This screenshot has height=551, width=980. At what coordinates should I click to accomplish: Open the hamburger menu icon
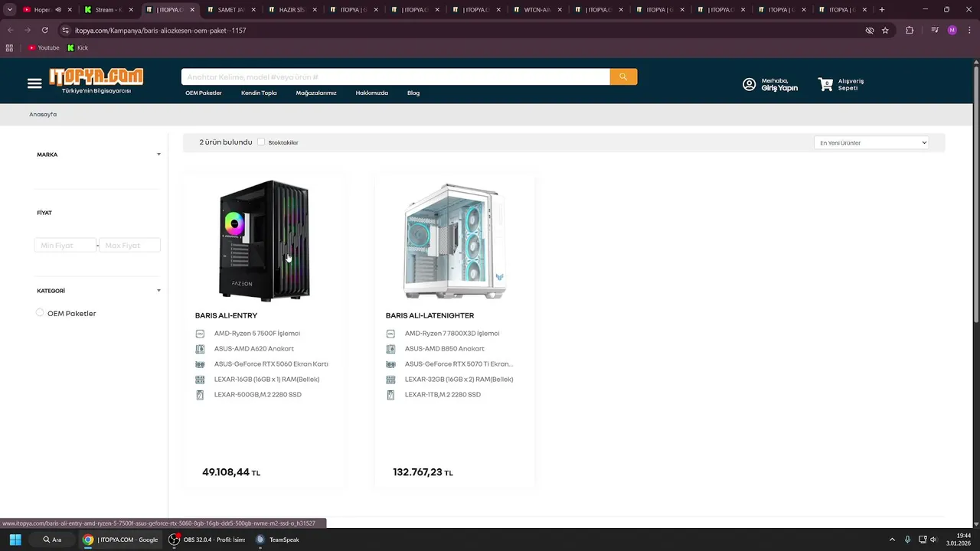34,83
